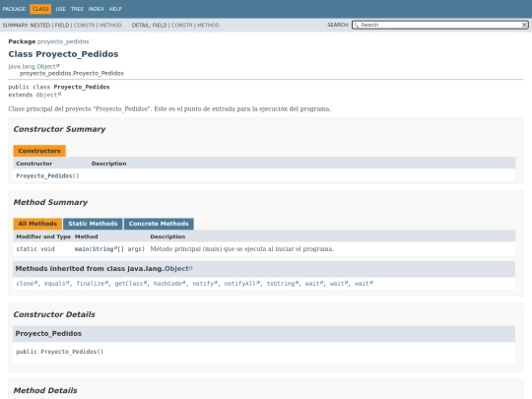Image resolution: width=532 pixels, height=399 pixels.
Task: Open the inherited equals method link
Action: click(57, 284)
